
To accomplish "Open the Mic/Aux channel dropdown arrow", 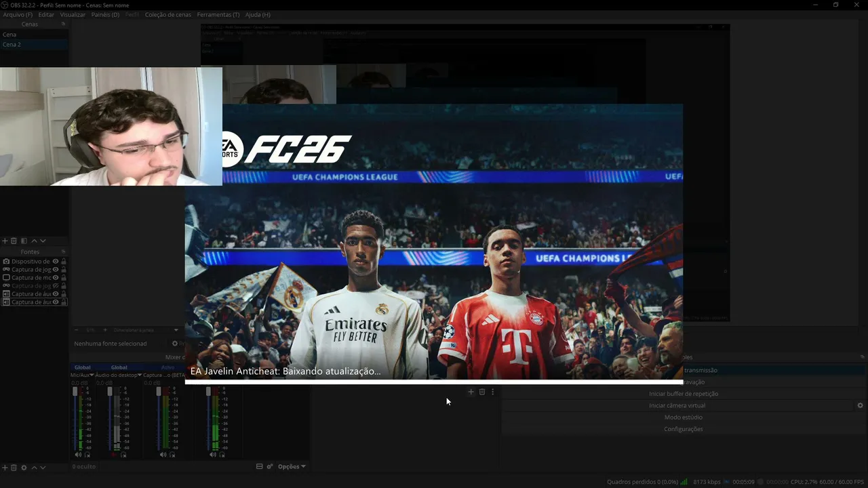I will tap(92, 375).
